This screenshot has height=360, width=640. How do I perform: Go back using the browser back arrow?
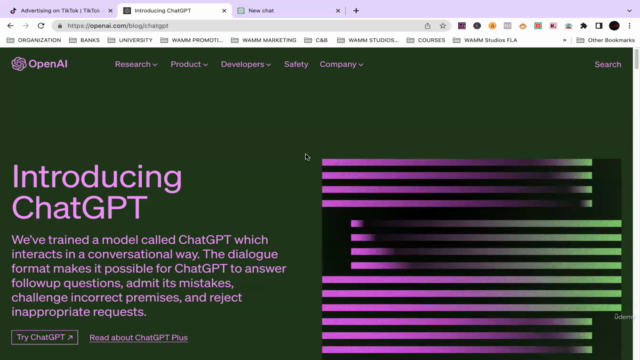pyautogui.click(x=10, y=26)
